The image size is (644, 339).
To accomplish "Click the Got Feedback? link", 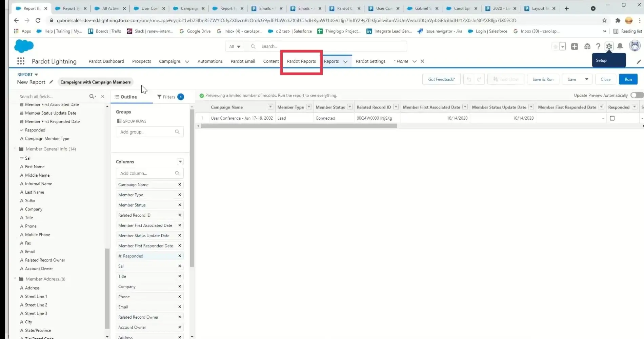I will (441, 79).
